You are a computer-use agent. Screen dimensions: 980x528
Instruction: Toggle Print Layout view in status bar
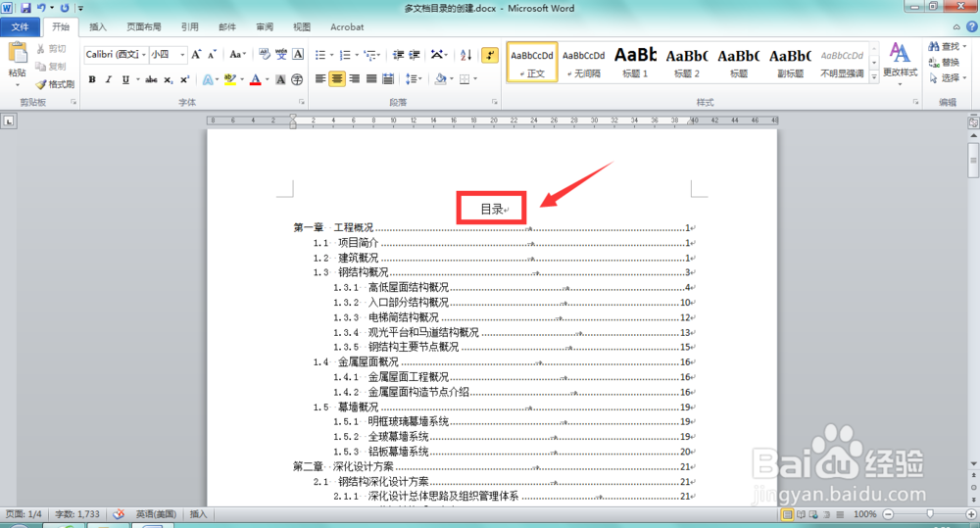click(788, 514)
